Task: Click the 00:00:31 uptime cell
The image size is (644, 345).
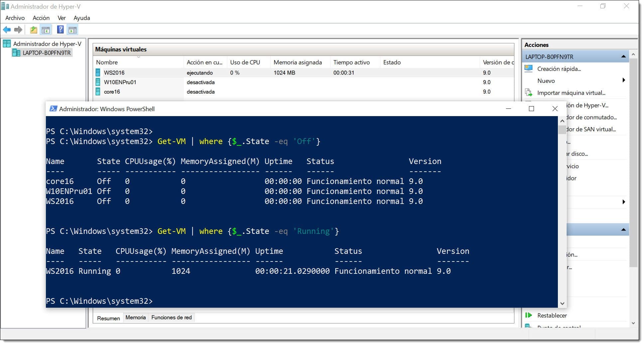Action: coord(344,73)
